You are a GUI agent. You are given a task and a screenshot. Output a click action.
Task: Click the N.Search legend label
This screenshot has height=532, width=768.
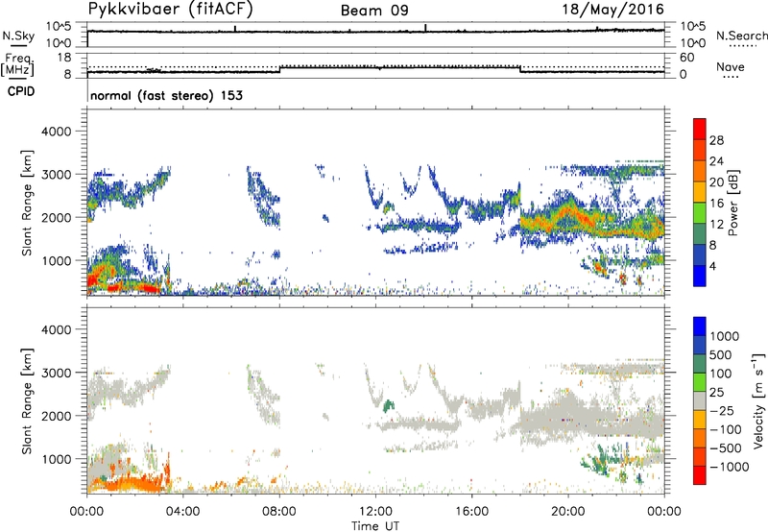coord(741,36)
